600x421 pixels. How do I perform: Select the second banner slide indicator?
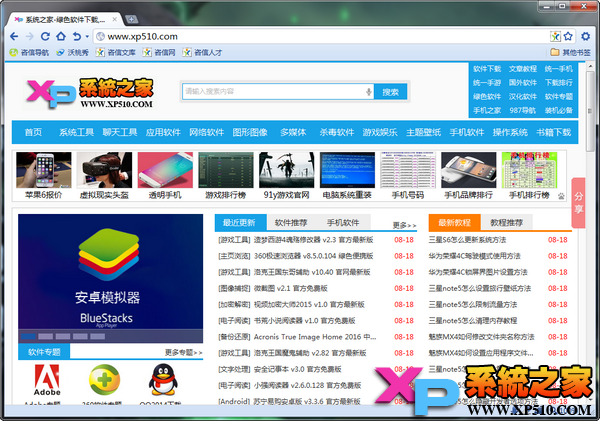46,336
